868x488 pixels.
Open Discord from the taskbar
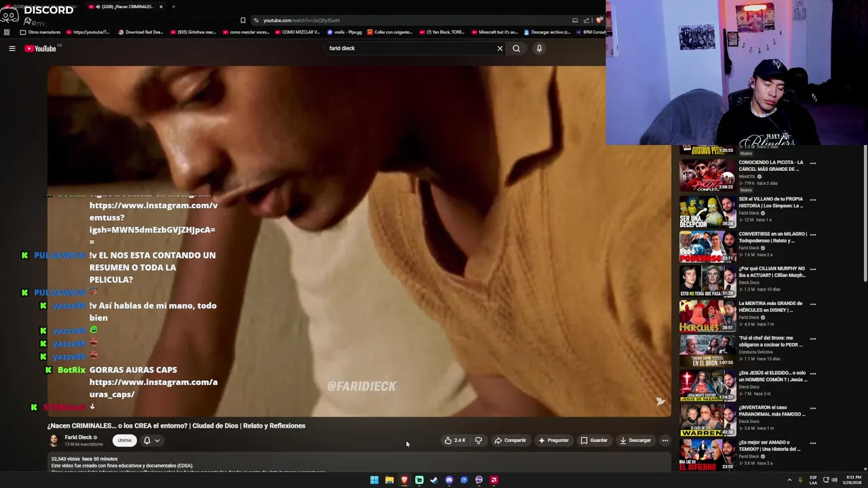(449, 480)
